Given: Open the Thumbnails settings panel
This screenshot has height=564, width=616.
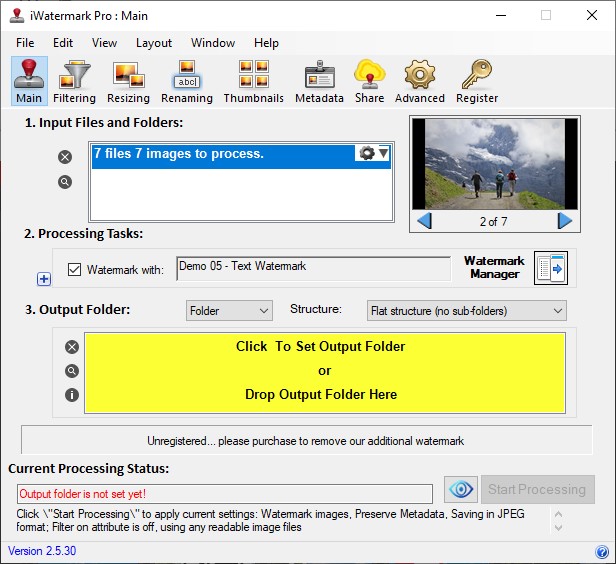Looking at the screenshot, I should [x=254, y=81].
